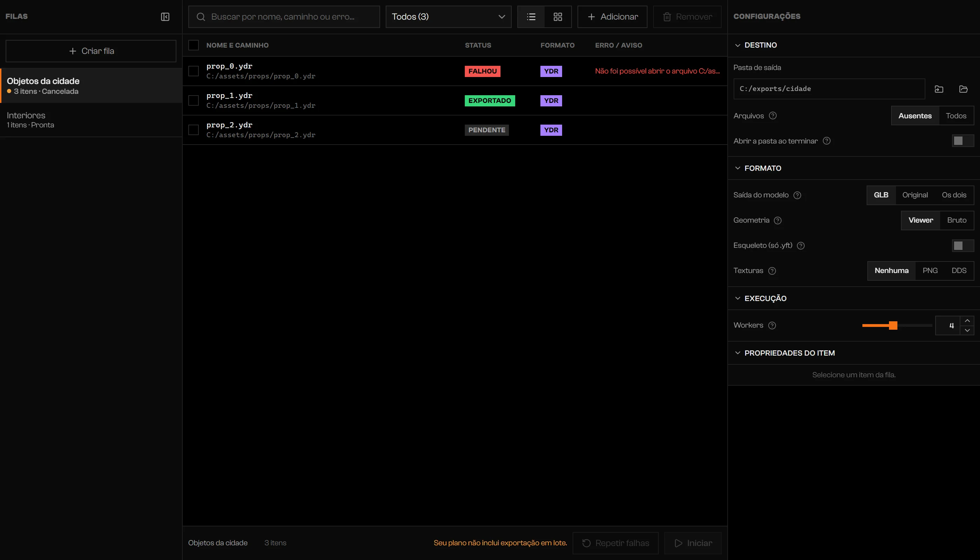The width and height of the screenshot is (980, 560).
Task: Click the Remover button
Action: click(687, 16)
